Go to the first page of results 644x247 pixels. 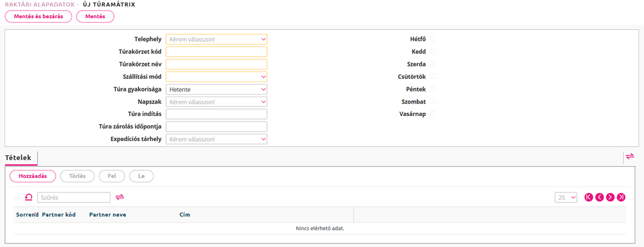[x=589, y=197]
